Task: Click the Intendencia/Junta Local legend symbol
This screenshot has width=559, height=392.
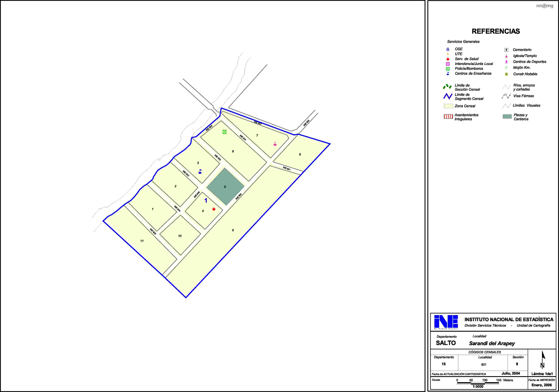Action: coord(448,64)
